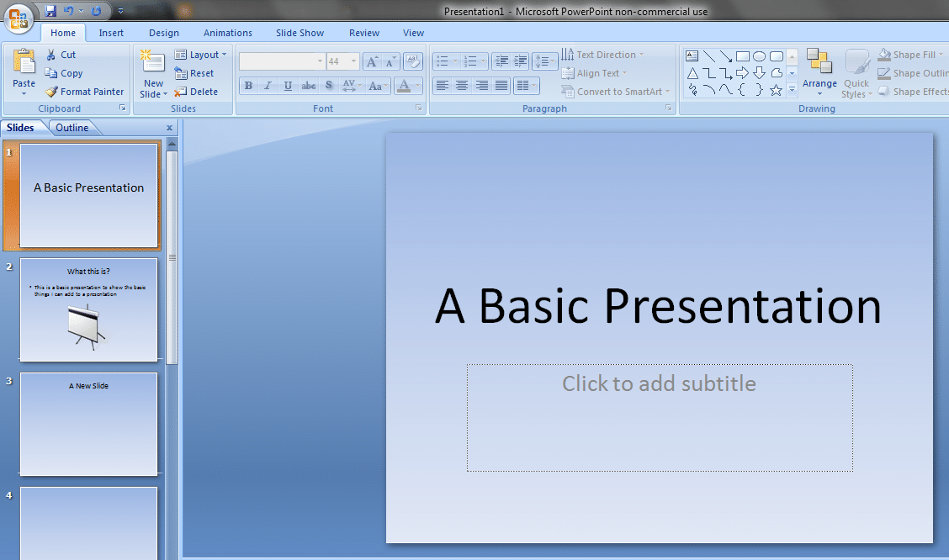Expand the shapes gallery More arrow
The image size is (949, 560).
[793, 90]
